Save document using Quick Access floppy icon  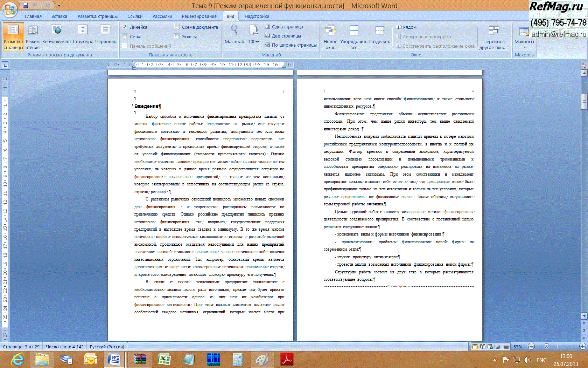(x=26, y=5)
